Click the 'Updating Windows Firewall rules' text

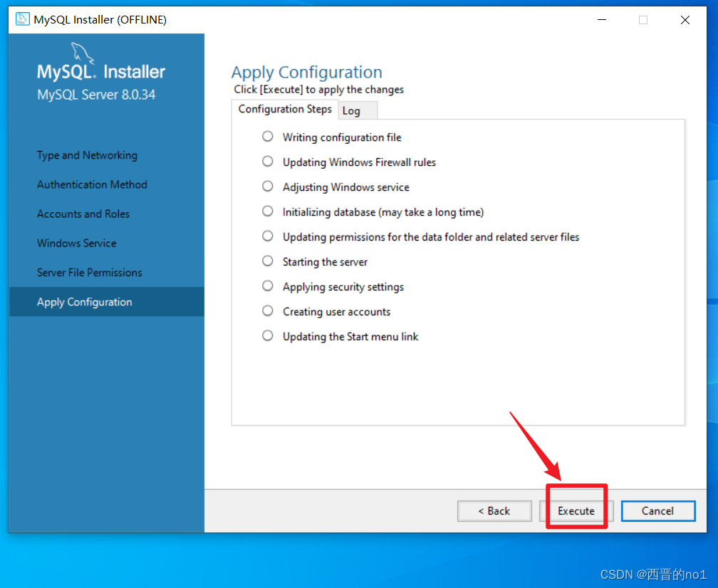point(360,162)
